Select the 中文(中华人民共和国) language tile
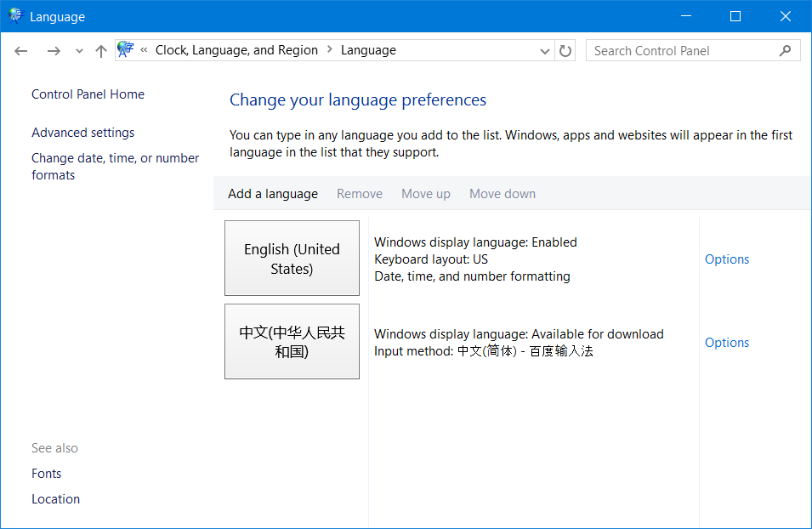Image resolution: width=812 pixels, height=529 pixels. [x=292, y=341]
